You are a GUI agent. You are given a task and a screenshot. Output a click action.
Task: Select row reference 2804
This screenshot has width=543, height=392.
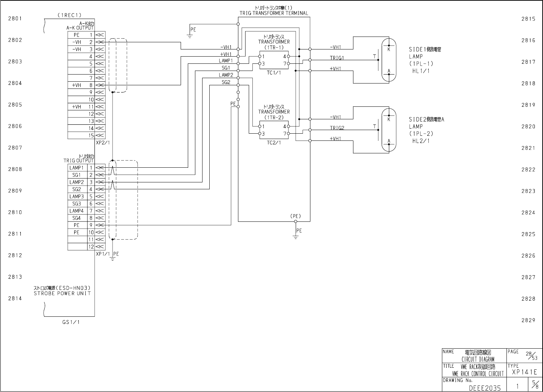click(x=15, y=83)
